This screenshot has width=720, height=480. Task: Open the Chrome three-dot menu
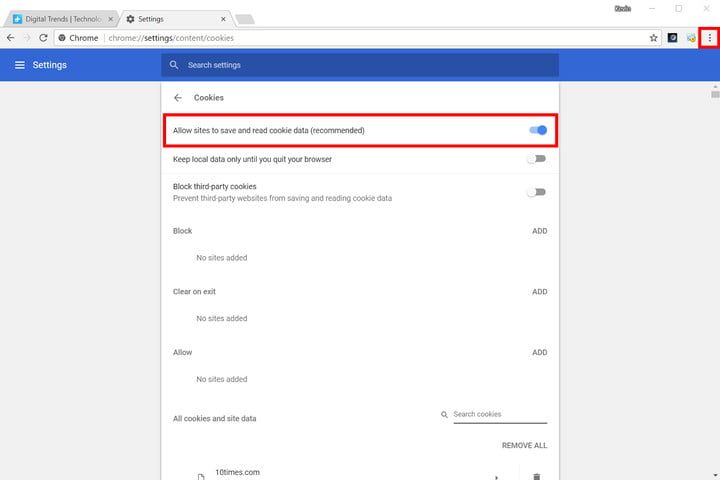(709, 38)
